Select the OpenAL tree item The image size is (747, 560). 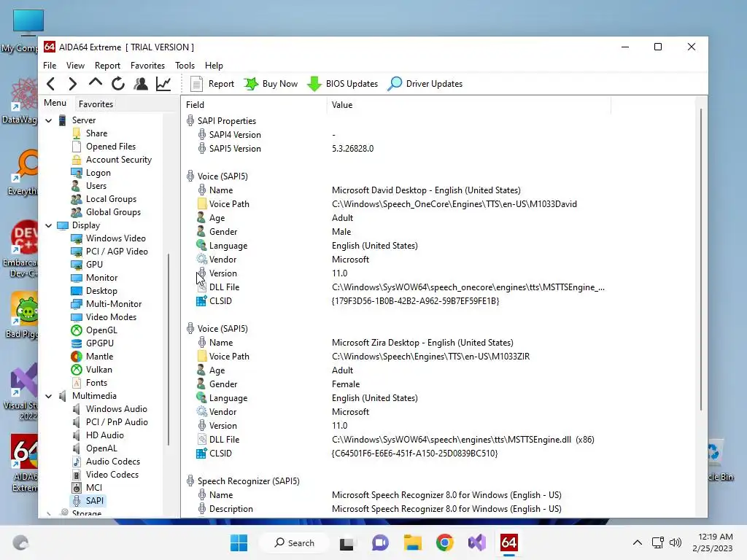tap(101, 448)
